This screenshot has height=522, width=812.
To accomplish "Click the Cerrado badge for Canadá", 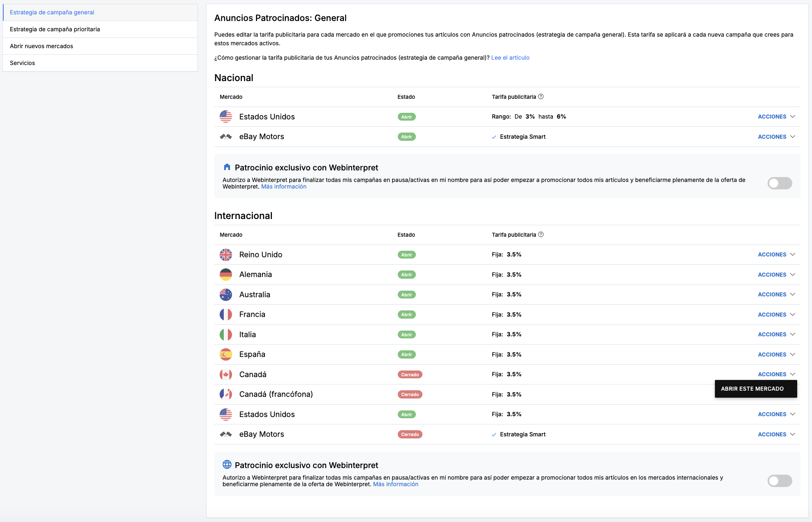I will point(410,375).
